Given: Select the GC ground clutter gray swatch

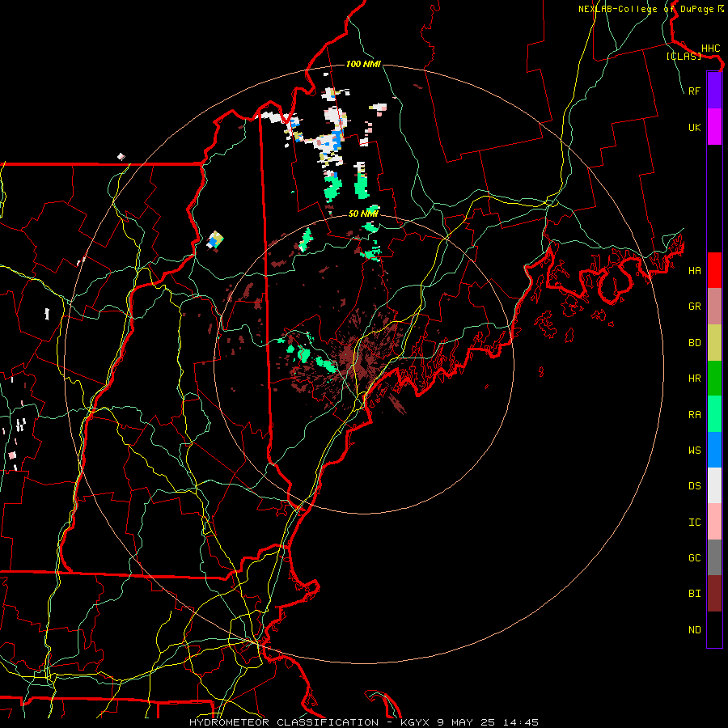Looking at the screenshot, I should (x=714, y=557).
